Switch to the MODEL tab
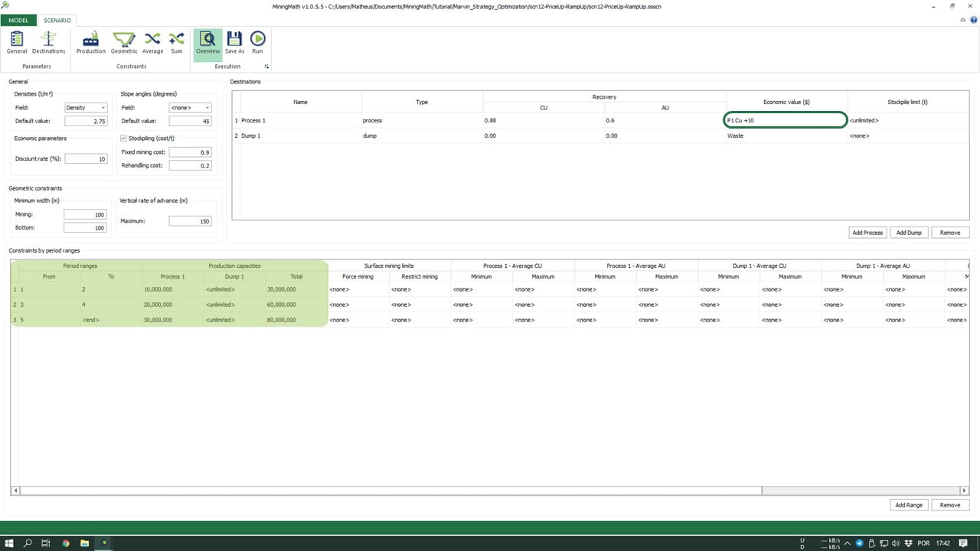980x551 pixels. [18, 20]
